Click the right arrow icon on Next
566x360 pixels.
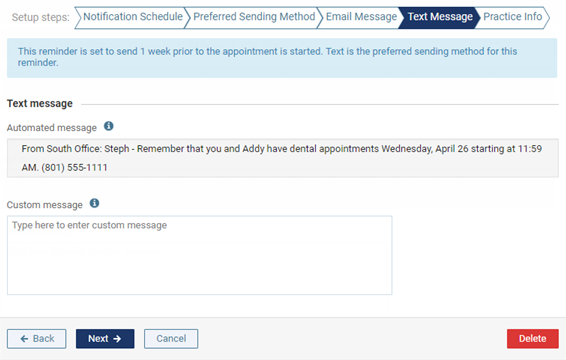(x=117, y=339)
